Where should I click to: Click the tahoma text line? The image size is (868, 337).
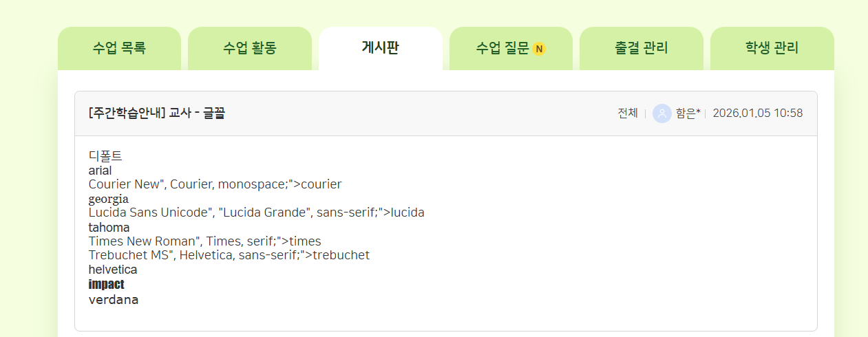click(109, 227)
